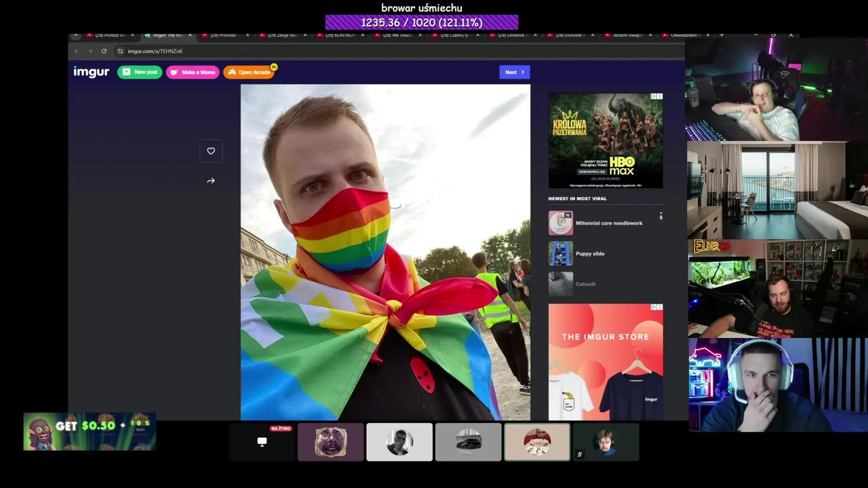Select the black-and-white portrait participant tile
The height and width of the screenshot is (488, 868).
tap(399, 442)
